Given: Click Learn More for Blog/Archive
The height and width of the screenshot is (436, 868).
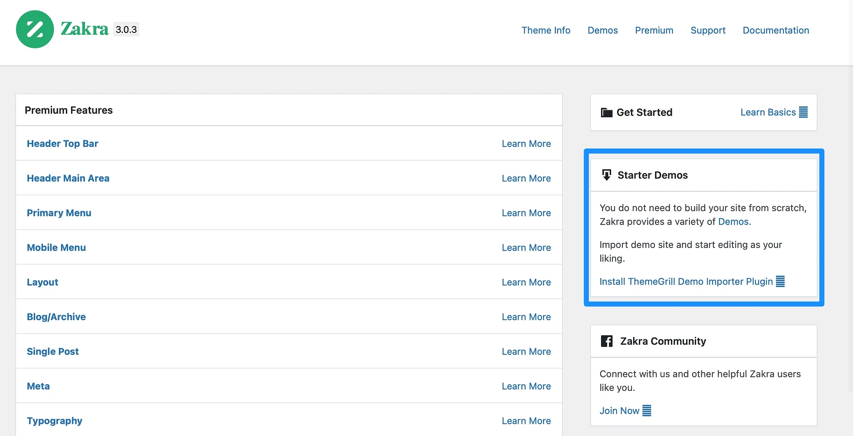Looking at the screenshot, I should pyautogui.click(x=526, y=317).
